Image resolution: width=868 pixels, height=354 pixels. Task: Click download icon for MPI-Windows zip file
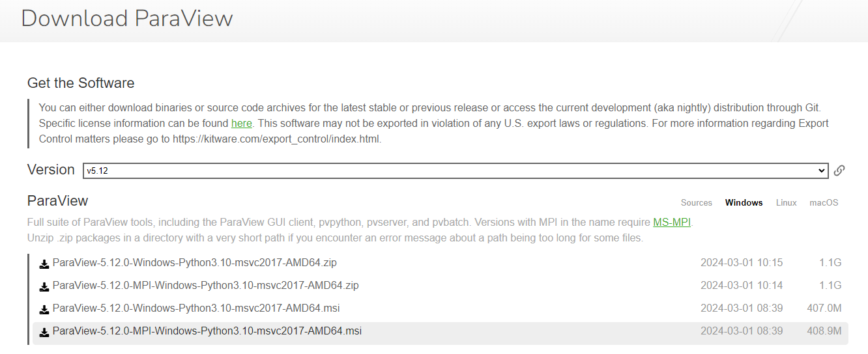click(x=44, y=286)
